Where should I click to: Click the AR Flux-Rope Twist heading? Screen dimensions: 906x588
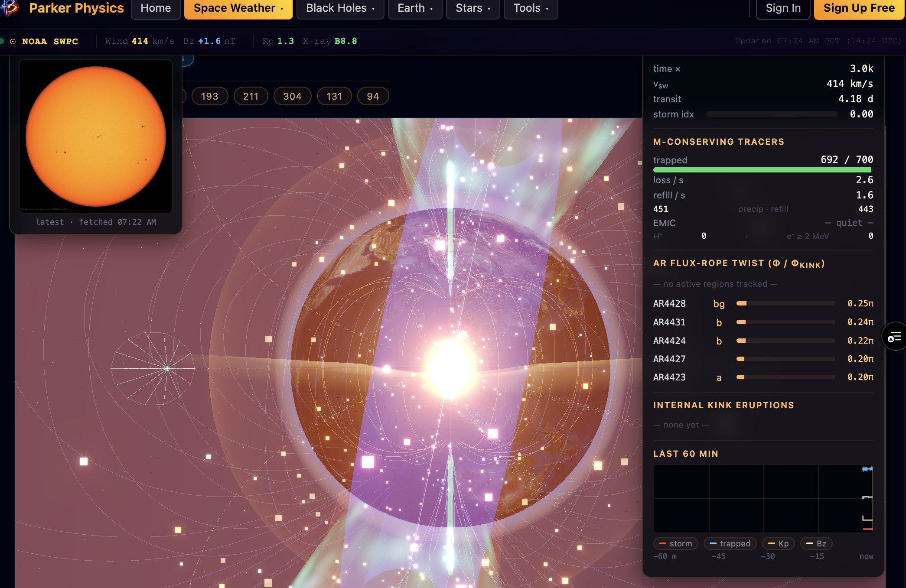(739, 263)
